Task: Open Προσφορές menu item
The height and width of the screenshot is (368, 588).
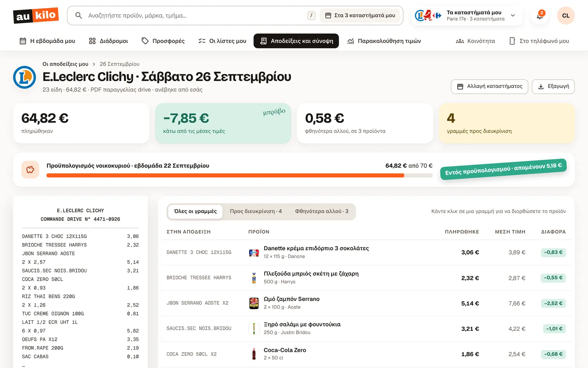Action: [163, 41]
